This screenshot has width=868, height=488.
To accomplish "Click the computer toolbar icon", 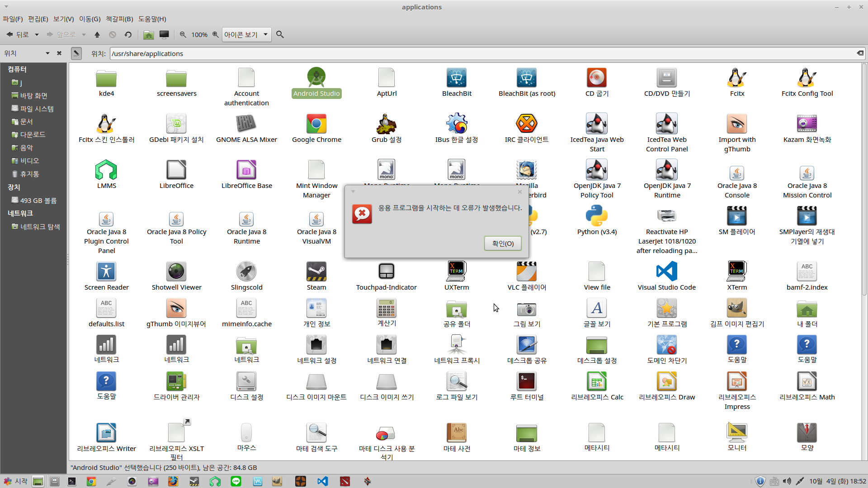I will click(164, 34).
